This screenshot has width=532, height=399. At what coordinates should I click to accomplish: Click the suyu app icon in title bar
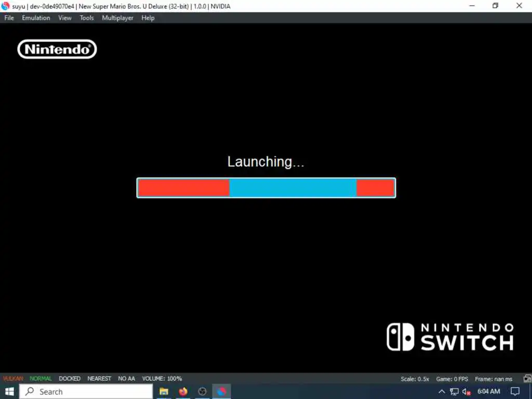pos(5,6)
